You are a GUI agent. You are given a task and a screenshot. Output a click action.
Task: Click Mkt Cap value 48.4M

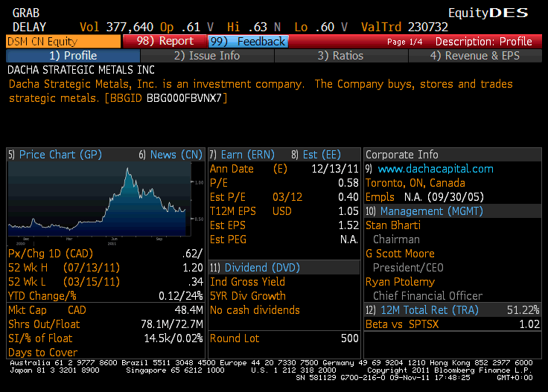click(188, 310)
